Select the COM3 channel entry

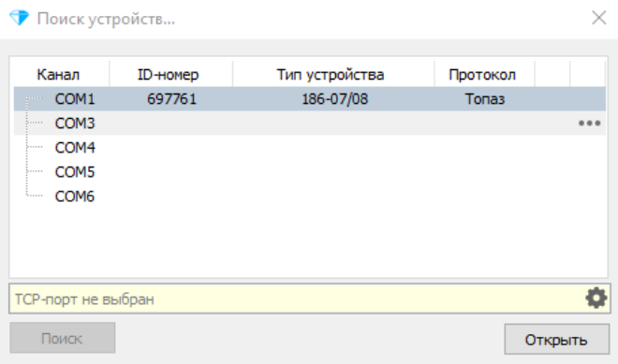coord(75,124)
